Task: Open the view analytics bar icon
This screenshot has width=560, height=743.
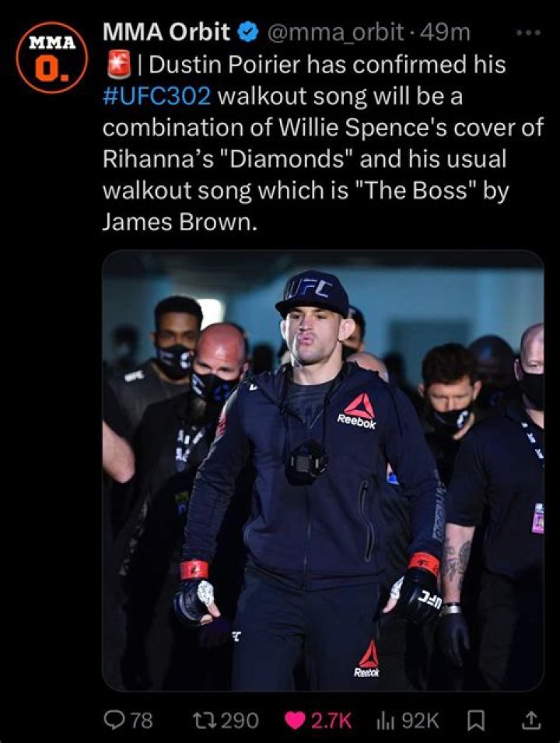Action: point(386,720)
